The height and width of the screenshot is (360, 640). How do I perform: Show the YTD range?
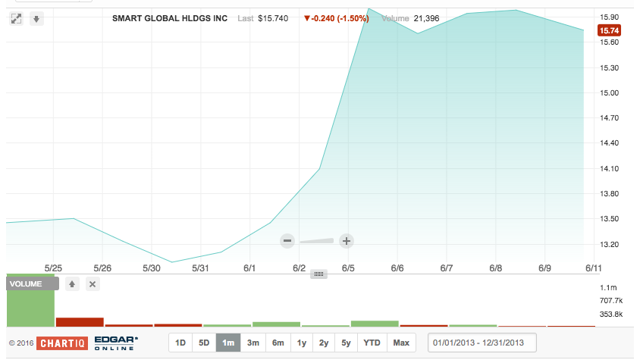(x=372, y=343)
